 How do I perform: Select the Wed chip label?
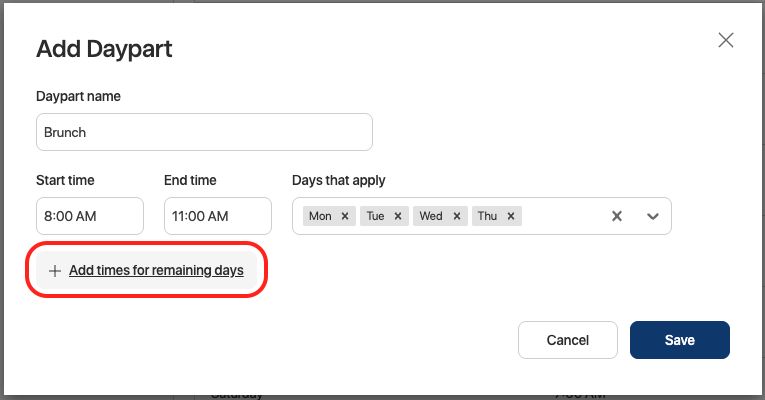pos(431,216)
